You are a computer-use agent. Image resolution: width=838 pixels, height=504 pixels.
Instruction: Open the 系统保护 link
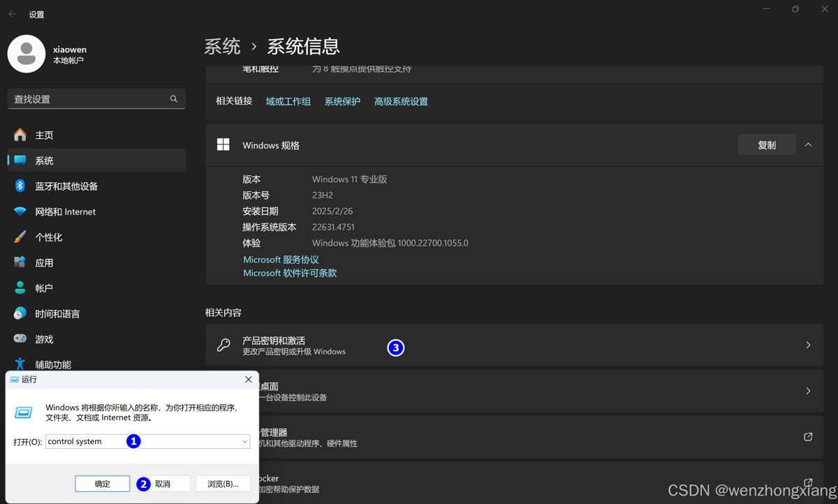tap(342, 101)
